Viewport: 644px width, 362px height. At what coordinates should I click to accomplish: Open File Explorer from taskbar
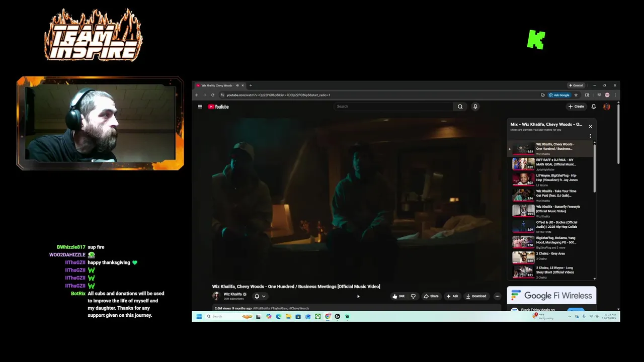(x=288, y=316)
